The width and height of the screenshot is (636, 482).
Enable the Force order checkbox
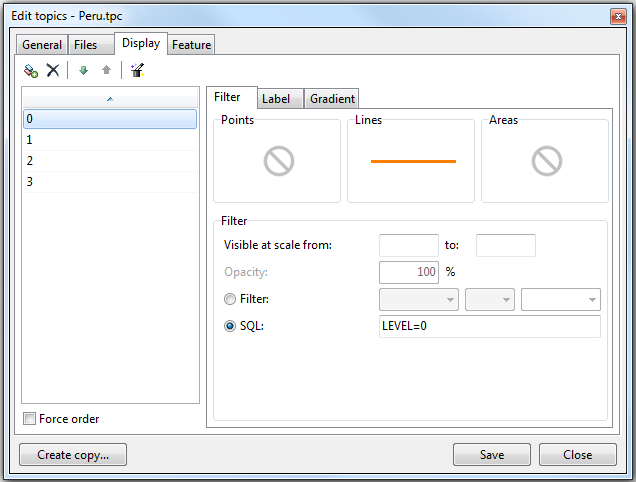(30, 419)
